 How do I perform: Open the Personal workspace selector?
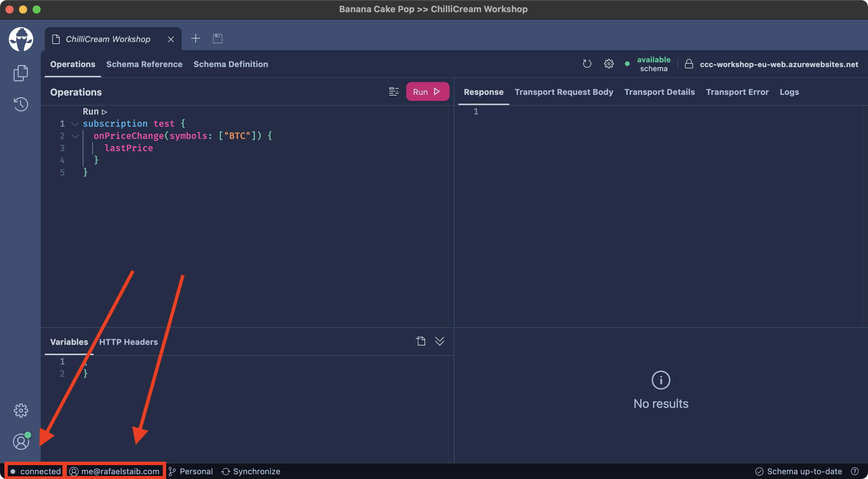point(191,471)
